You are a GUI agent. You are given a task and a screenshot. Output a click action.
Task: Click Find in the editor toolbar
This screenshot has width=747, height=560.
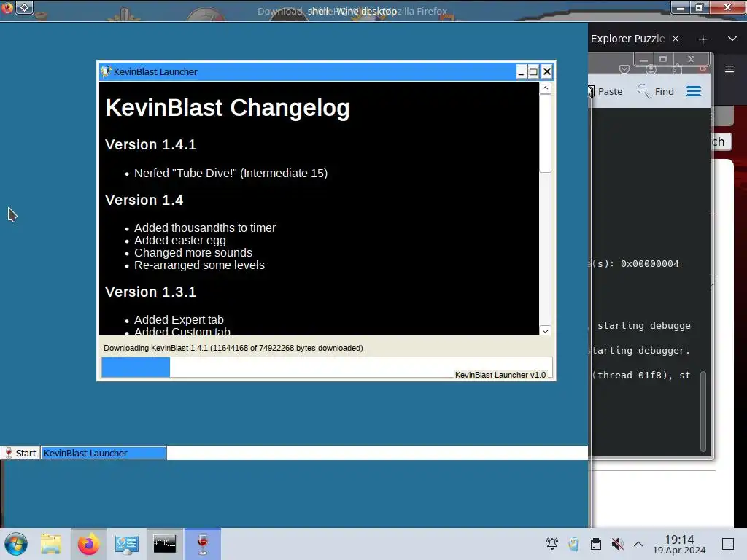click(x=656, y=91)
